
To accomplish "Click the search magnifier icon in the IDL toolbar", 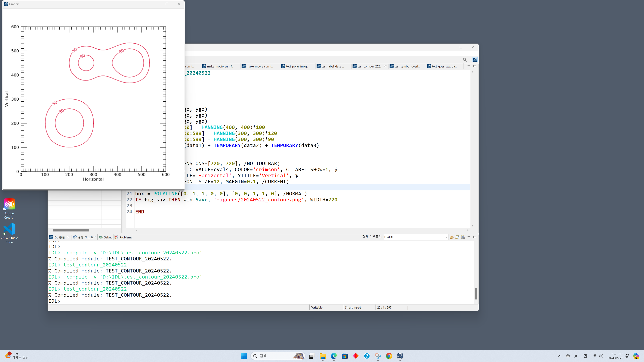I will click(x=465, y=59).
